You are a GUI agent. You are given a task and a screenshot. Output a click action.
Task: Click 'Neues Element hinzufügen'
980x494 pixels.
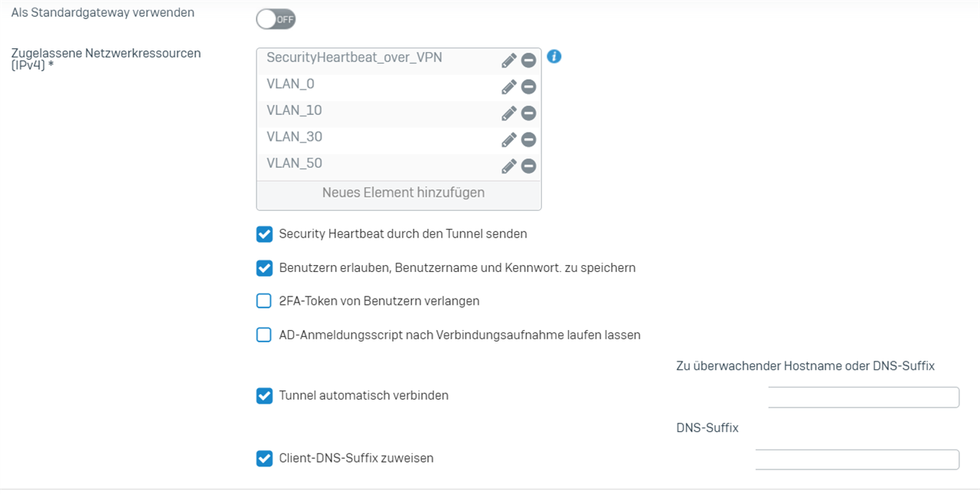coord(403,193)
